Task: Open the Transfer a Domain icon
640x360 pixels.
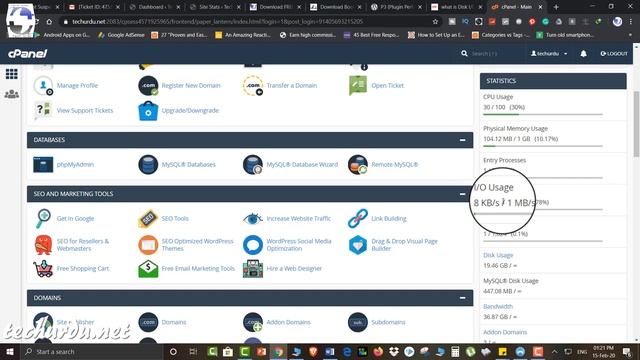Action: [x=253, y=86]
